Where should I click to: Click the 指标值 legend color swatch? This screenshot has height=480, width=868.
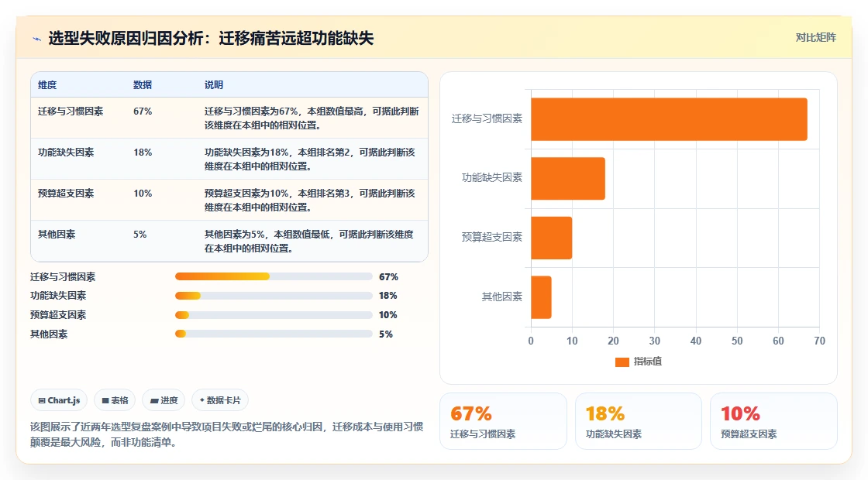(622, 362)
